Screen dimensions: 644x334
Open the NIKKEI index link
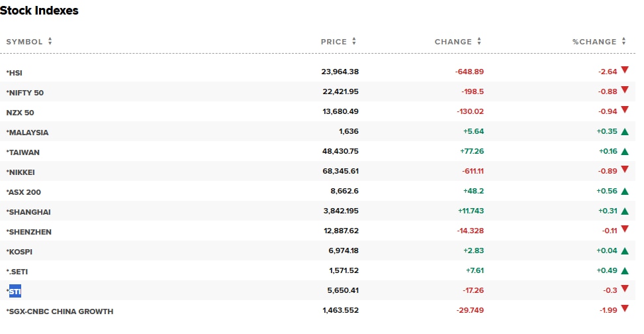click(21, 172)
